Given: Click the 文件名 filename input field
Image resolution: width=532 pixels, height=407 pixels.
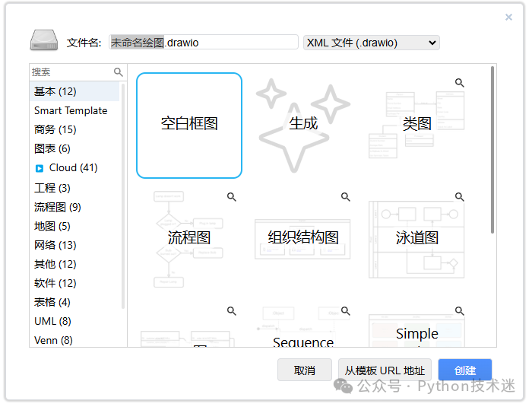Looking at the screenshot, I should pyautogui.click(x=204, y=43).
